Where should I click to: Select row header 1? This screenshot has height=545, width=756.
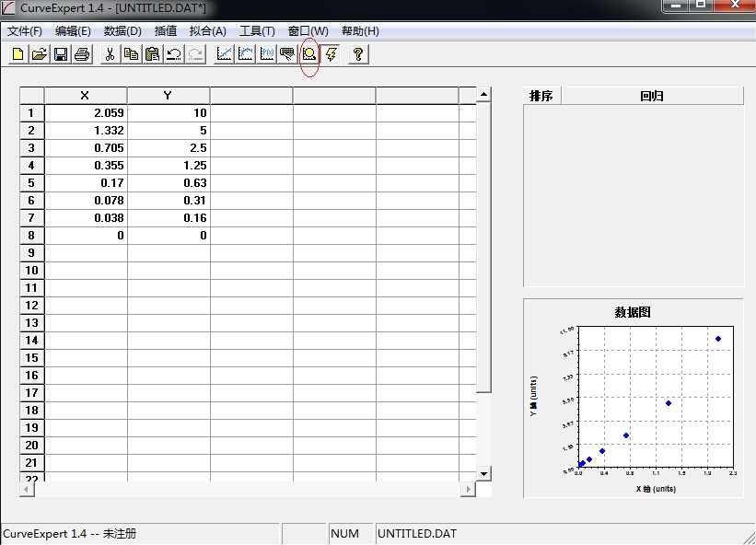(32, 113)
